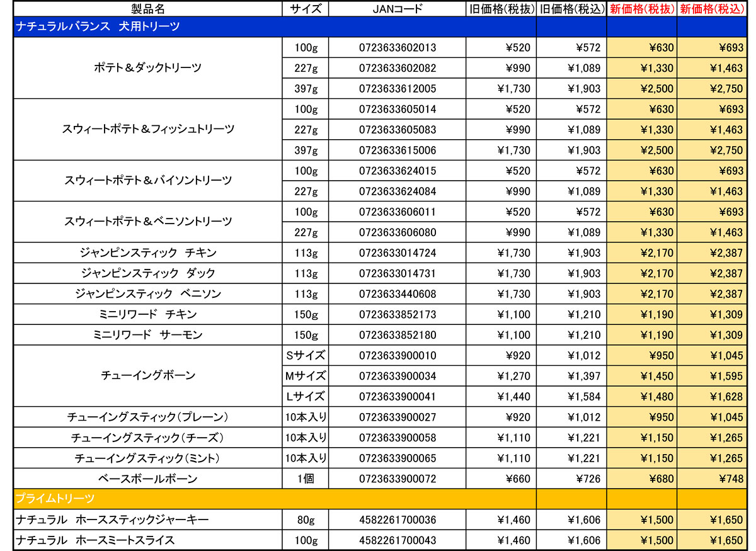
Task: Click the Sサイズ size cell
Action: (x=306, y=355)
